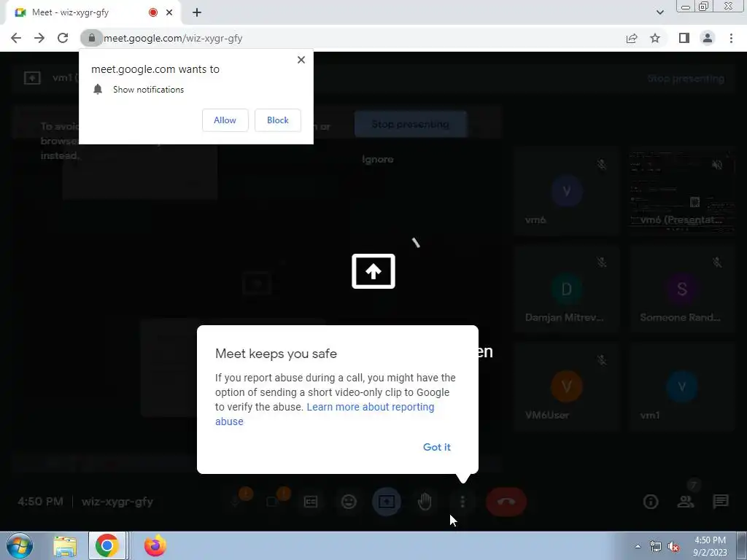The image size is (747, 560).
Task: Select vm1 participant tile
Action: click(682, 386)
